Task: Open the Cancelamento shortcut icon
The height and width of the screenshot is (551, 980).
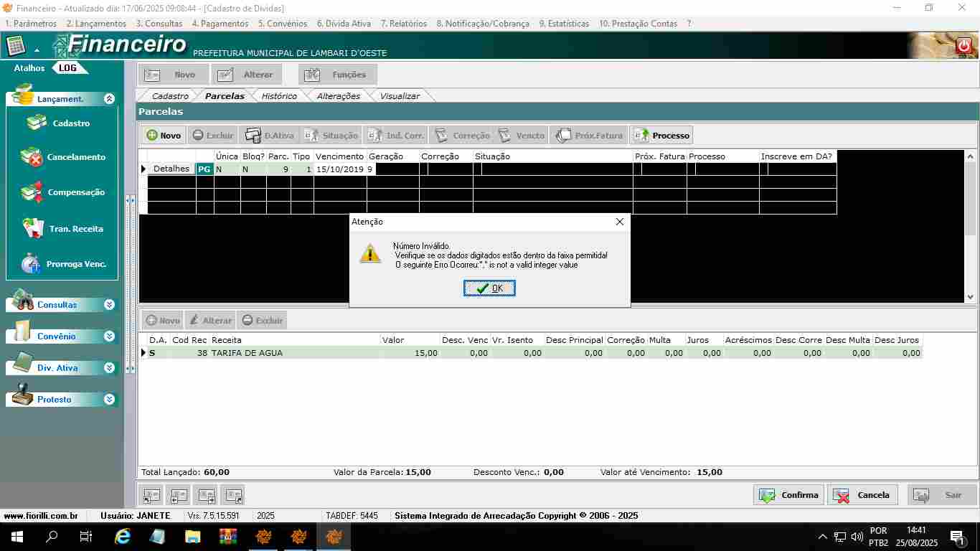Action: (32, 157)
